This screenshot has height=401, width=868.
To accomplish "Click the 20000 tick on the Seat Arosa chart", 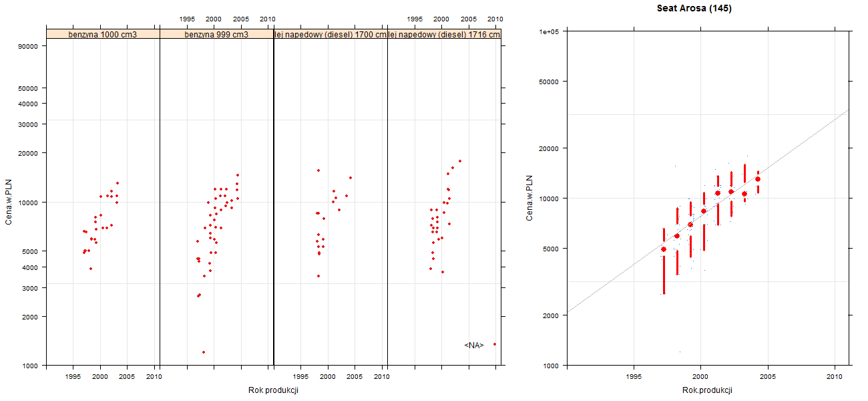I will 549,148.
